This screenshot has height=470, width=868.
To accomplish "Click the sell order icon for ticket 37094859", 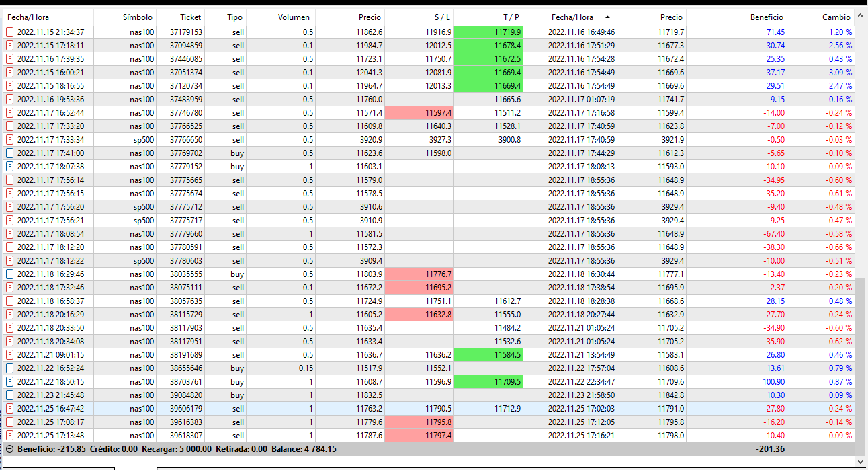I will click(x=9, y=45).
